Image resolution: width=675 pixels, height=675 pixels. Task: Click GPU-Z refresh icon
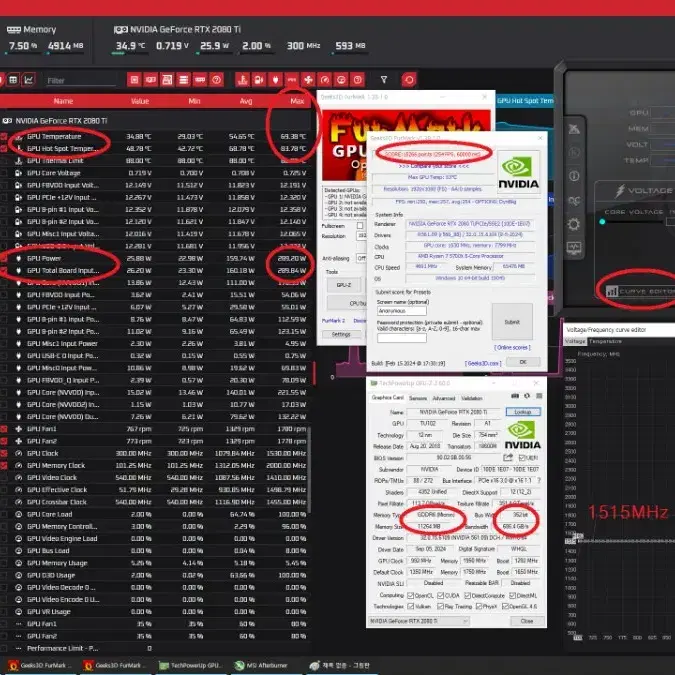[x=527, y=396]
